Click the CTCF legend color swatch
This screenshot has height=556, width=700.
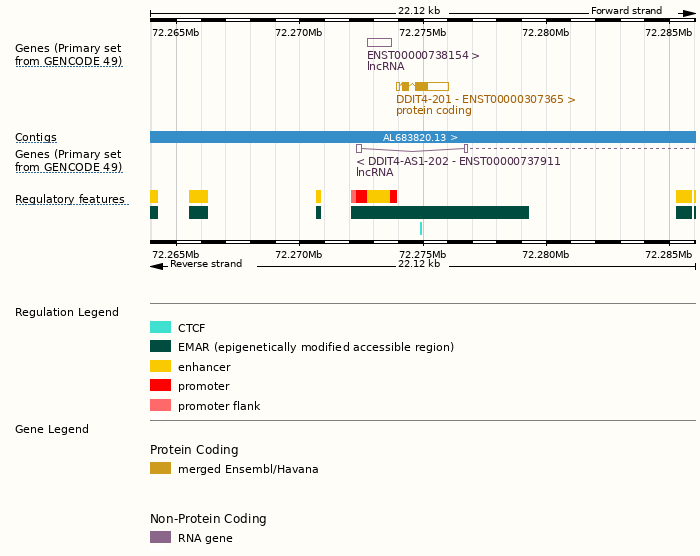click(x=160, y=327)
